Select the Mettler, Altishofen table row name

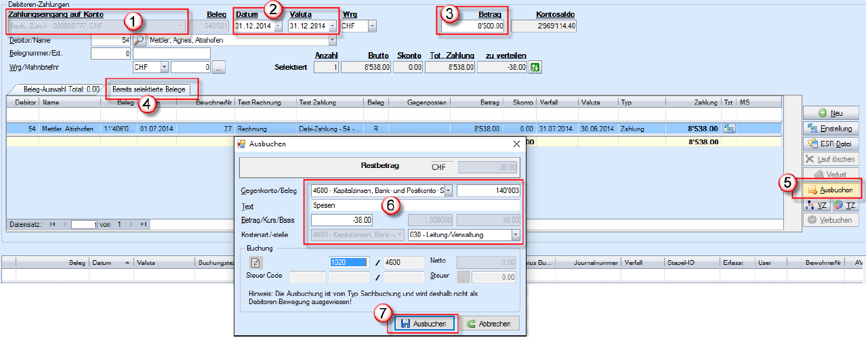(68, 128)
